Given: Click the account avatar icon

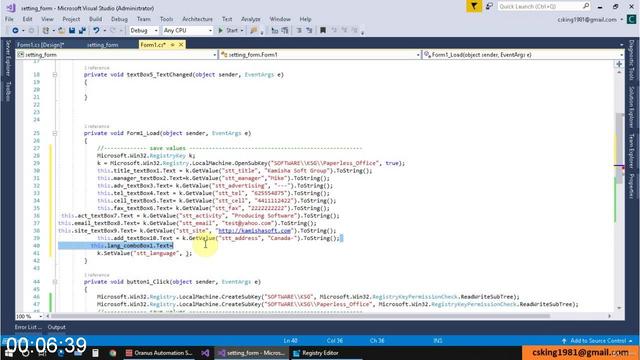Looking at the screenshot, I should point(631,19).
